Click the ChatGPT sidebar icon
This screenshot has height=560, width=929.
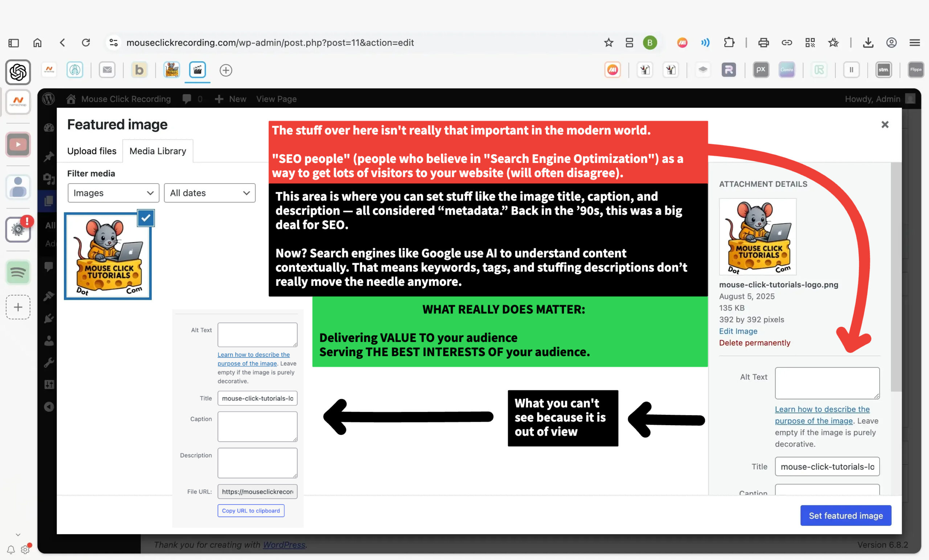(18, 71)
